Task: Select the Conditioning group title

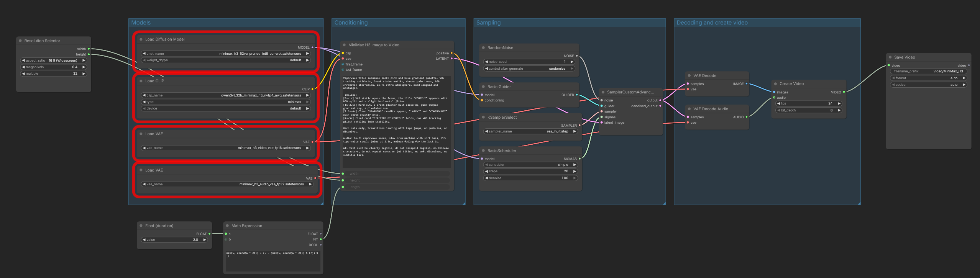Action: click(x=351, y=23)
